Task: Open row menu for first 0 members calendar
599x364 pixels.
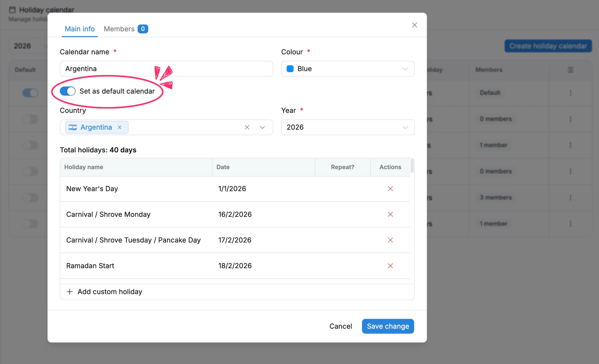Action: [570, 119]
